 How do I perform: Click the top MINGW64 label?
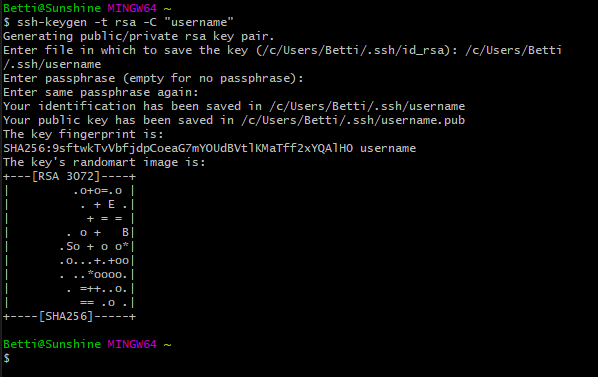pyautogui.click(x=132, y=8)
